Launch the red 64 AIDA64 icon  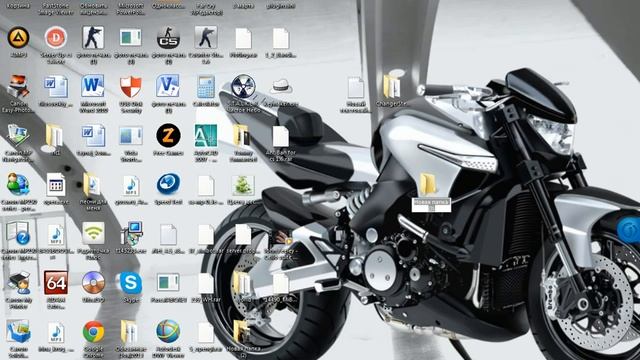(x=56, y=282)
